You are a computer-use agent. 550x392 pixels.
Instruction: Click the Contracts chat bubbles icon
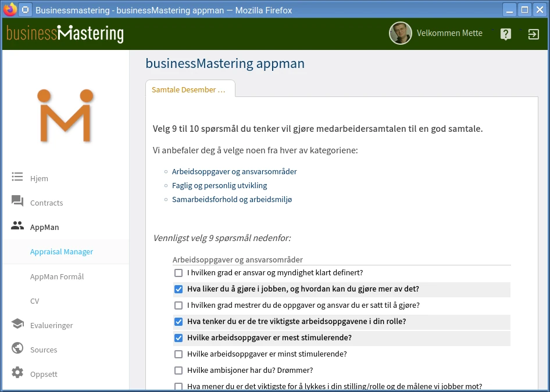point(17,201)
